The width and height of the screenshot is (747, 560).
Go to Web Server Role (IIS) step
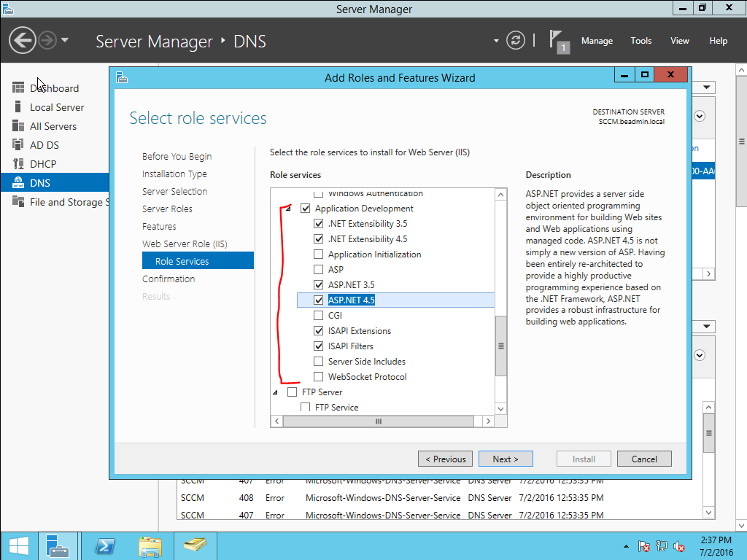pos(185,244)
